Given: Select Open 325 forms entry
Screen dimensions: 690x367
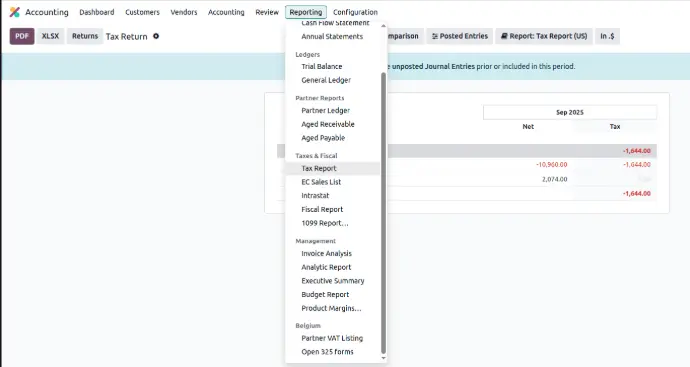Looking at the screenshot, I should pyautogui.click(x=327, y=352).
